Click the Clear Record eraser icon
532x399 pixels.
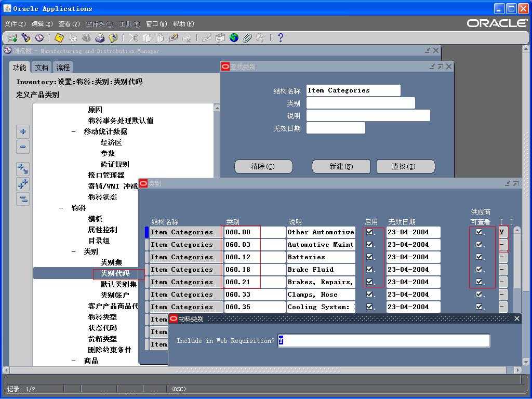(x=174, y=38)
